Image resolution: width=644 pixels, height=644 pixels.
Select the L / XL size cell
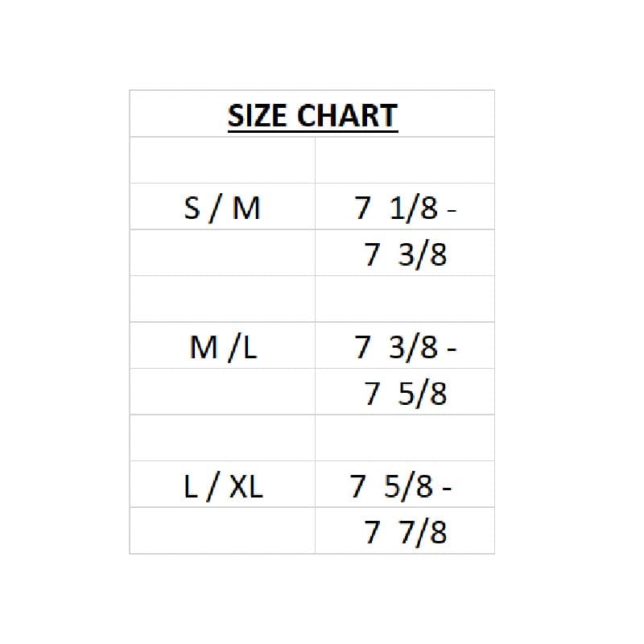pos(222,485)
